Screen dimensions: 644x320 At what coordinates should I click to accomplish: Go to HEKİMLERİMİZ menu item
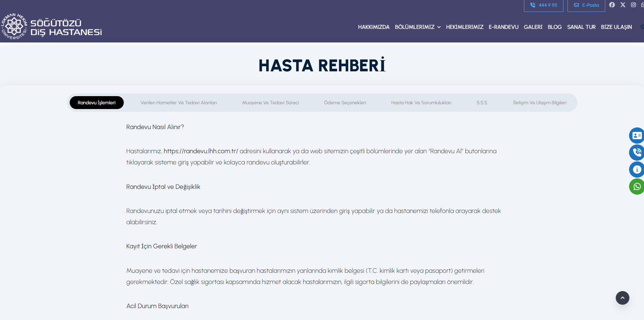coord(464,27)
